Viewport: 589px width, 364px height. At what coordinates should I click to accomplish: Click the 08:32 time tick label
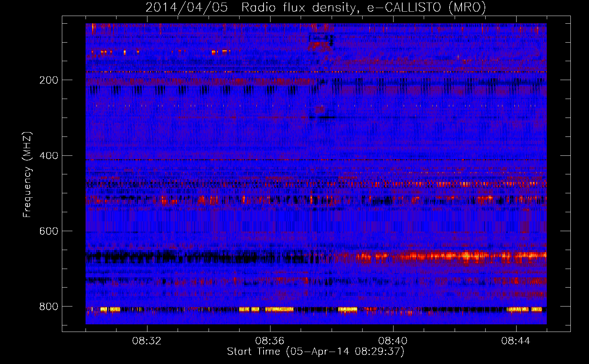[x=147, y=341]
